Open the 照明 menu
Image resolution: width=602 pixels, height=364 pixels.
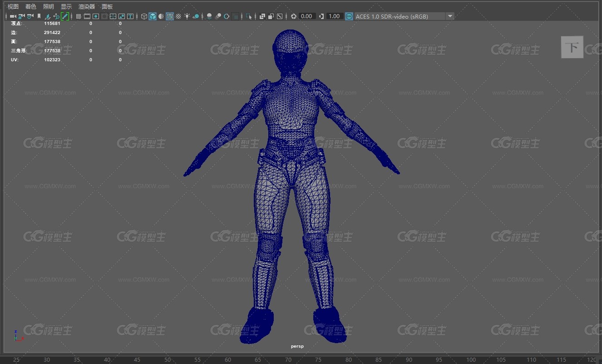[x=49, y=6]
